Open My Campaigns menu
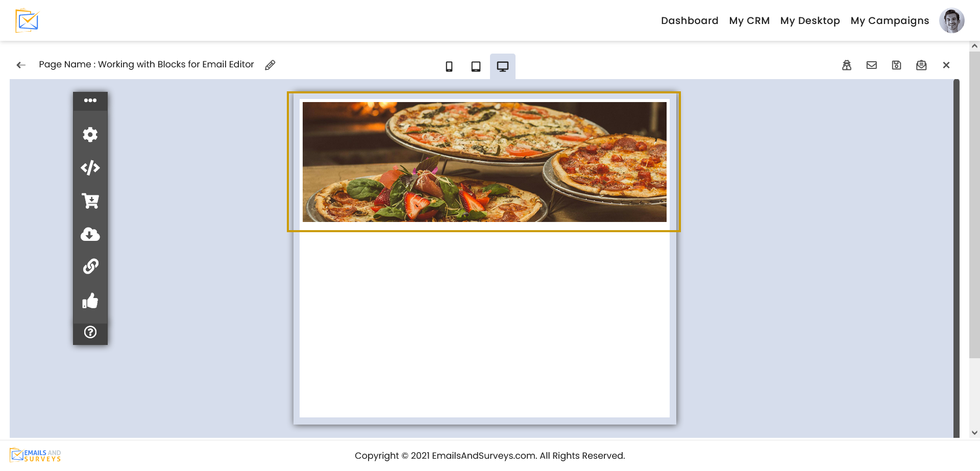 tap(890, 20)
